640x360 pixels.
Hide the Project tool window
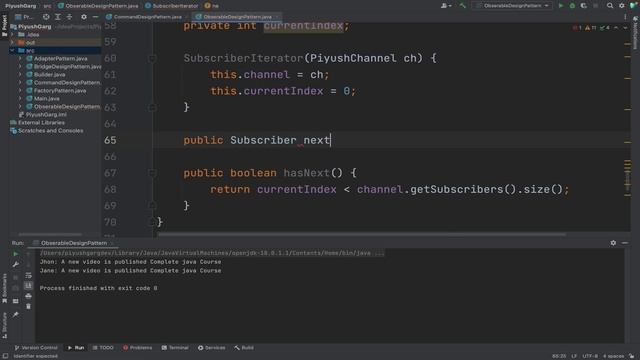[95, 17]
